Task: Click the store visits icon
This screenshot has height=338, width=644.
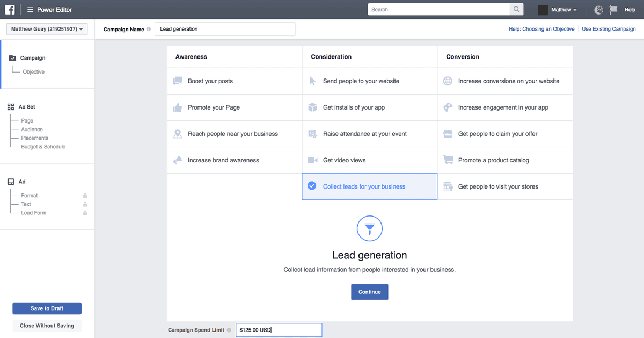Action: pyautogui.click(x=448, y=186)
